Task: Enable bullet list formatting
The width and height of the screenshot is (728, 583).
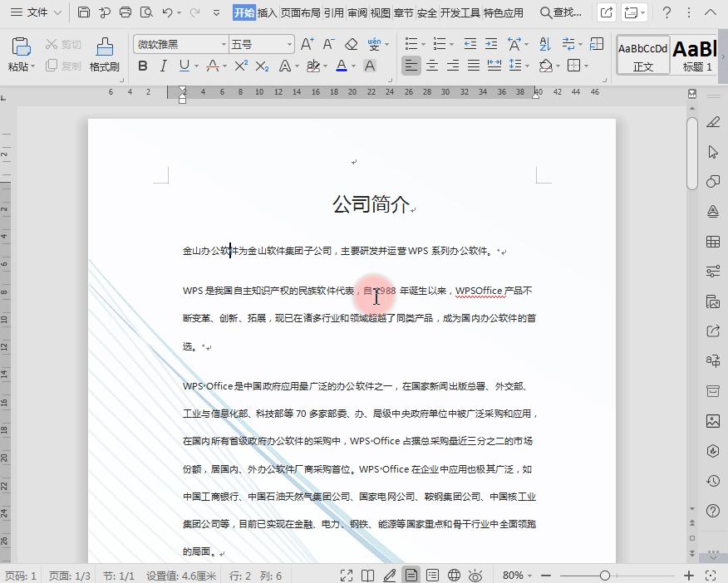Action: click(x=410, y=42)
